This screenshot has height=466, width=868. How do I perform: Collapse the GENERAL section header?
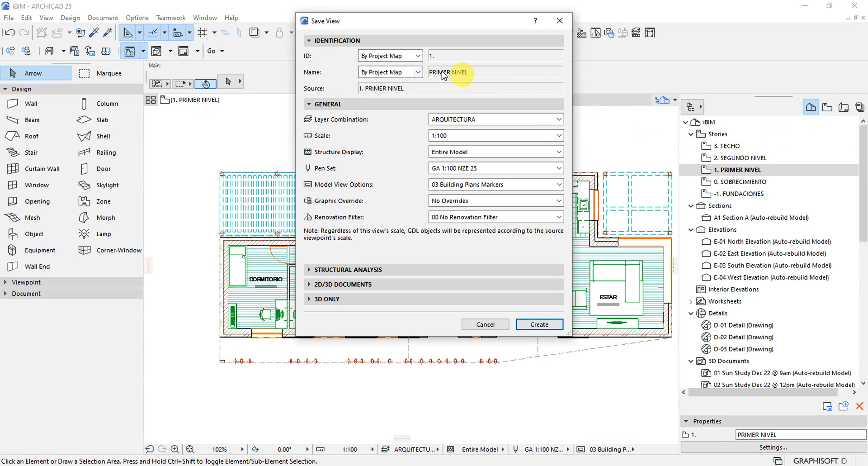tap(327, 104)
